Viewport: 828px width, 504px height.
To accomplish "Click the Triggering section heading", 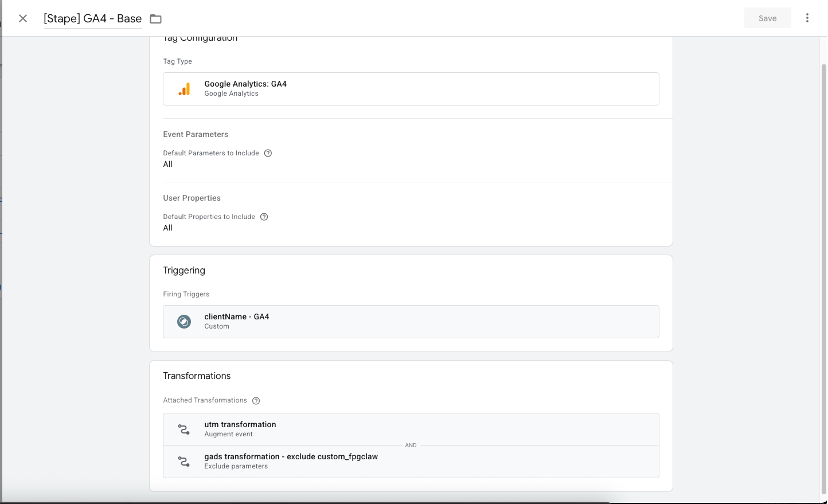I will tap(184, 270).
